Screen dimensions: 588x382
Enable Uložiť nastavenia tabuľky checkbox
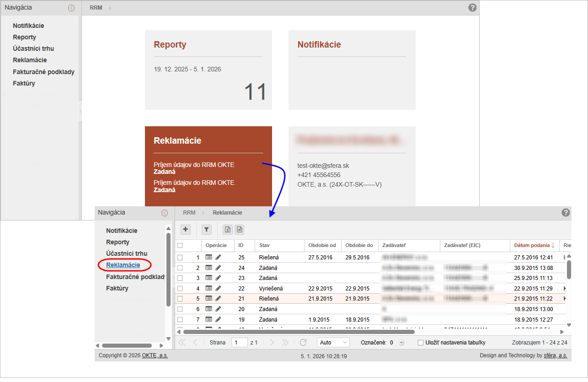click(421, 343)
